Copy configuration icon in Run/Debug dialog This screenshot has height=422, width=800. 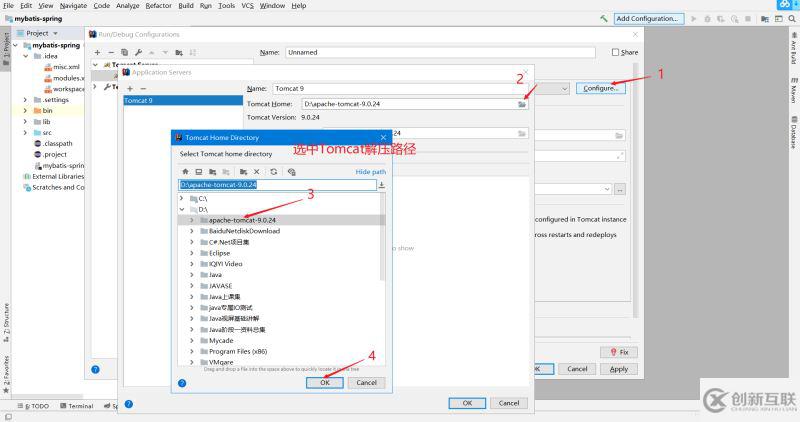124,52
